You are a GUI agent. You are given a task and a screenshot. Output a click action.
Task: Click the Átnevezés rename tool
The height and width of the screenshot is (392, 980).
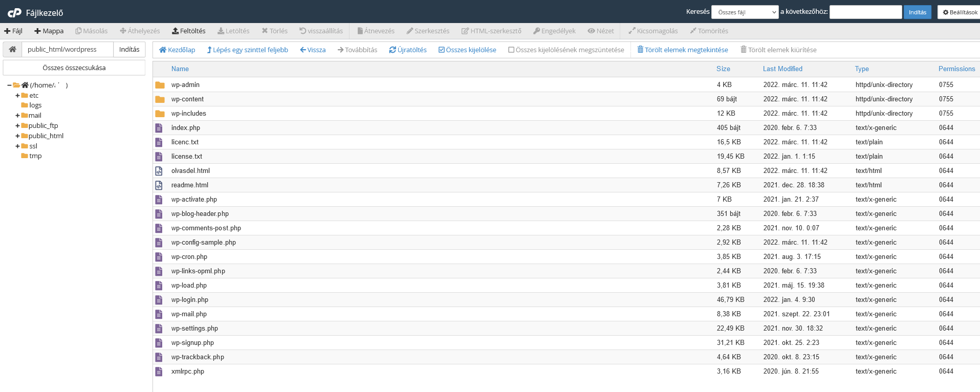[x=376, y=31]
